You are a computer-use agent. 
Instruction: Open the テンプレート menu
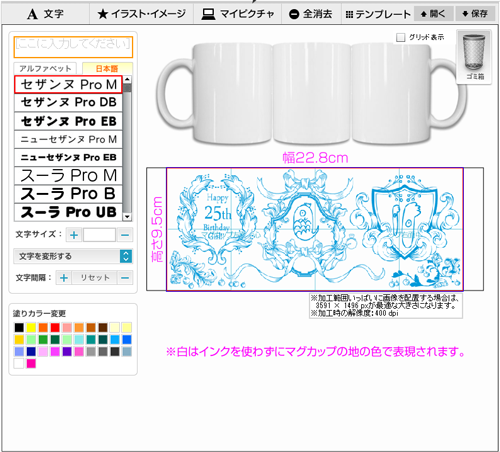click(x=378, y=14)
